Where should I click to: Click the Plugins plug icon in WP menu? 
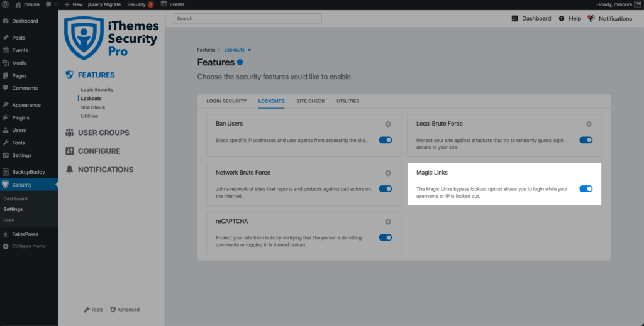point(5,117)
